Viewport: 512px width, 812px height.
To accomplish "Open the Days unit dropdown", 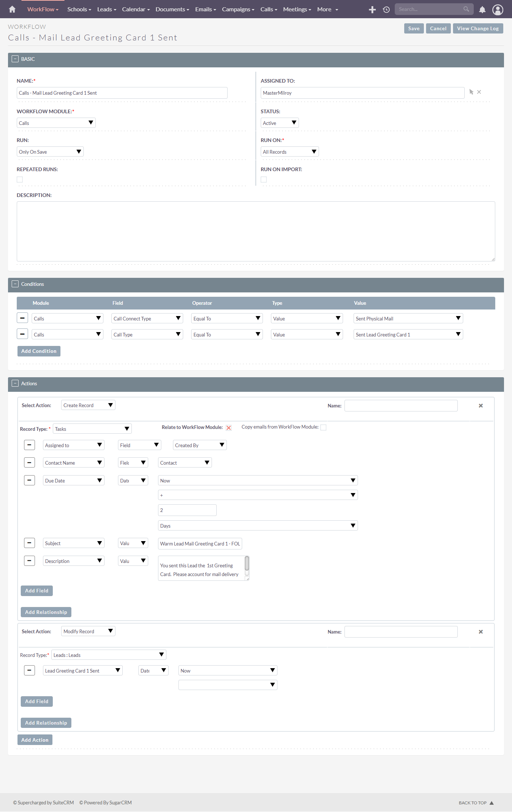I will pos(258,525).
